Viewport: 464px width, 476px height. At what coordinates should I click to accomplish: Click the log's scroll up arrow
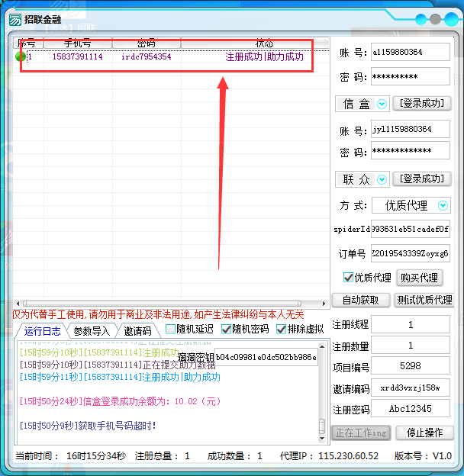[x=322, y=346]
